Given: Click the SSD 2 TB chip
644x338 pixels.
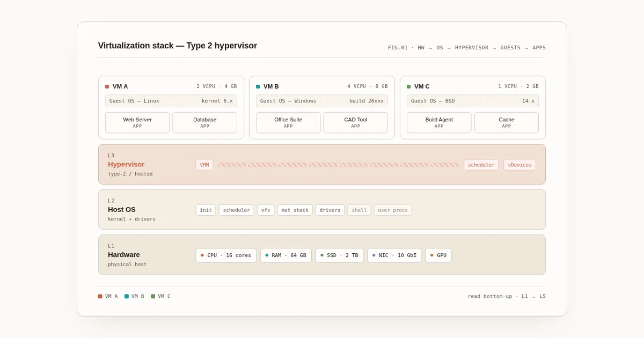Looking at the screenshot, I should pyautogui.click(x=339, y=255).
